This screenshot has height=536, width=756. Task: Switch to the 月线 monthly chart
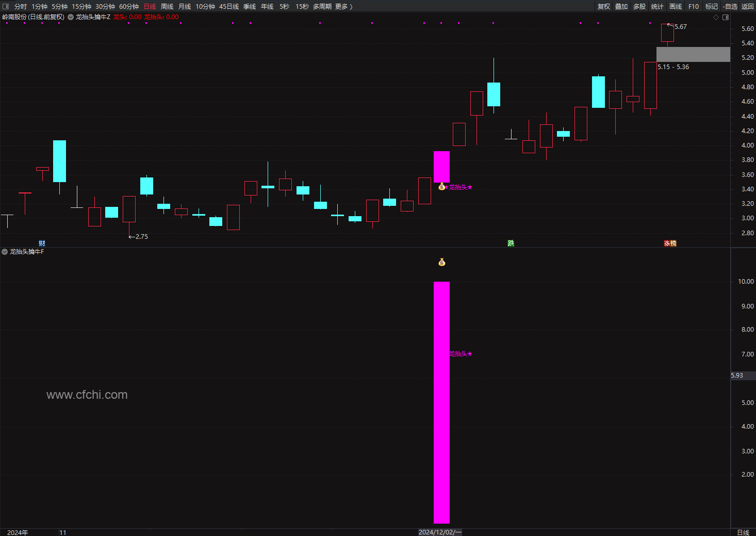click(185, 7)
